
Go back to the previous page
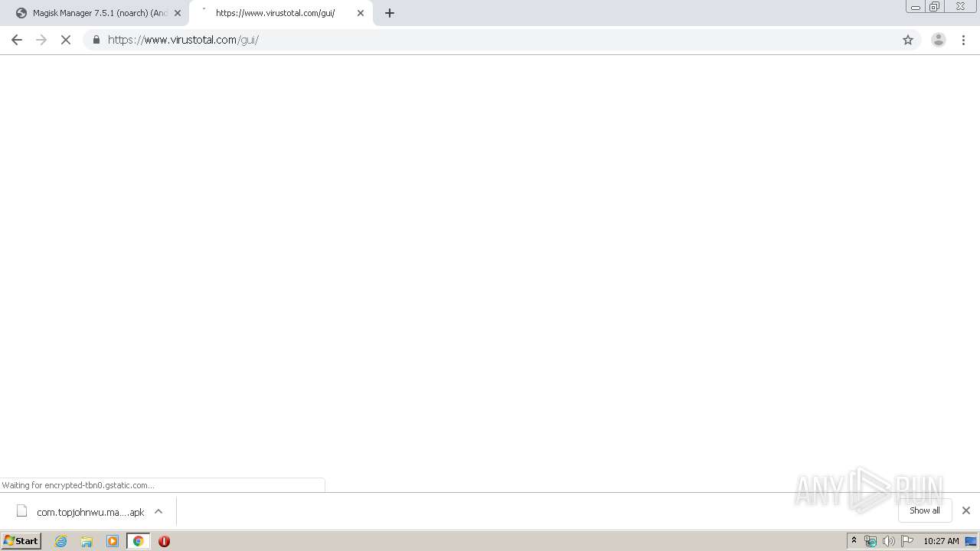[x=17, y=40]
